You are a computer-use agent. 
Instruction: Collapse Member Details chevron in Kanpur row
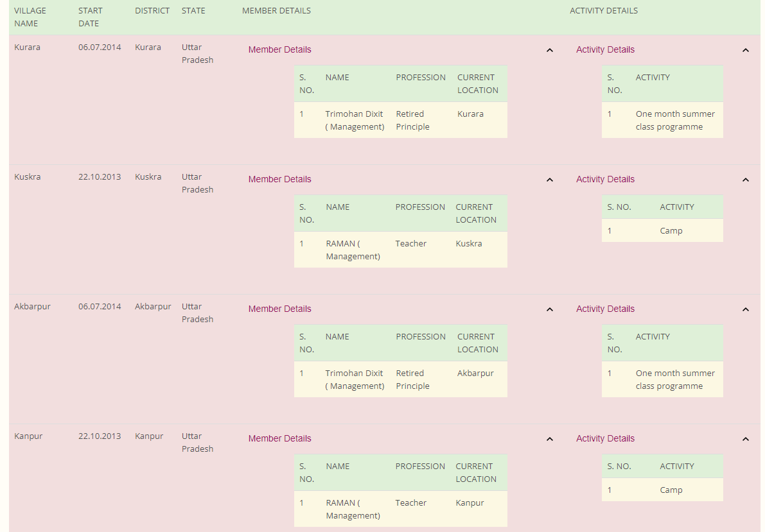(x=549, y=439)
